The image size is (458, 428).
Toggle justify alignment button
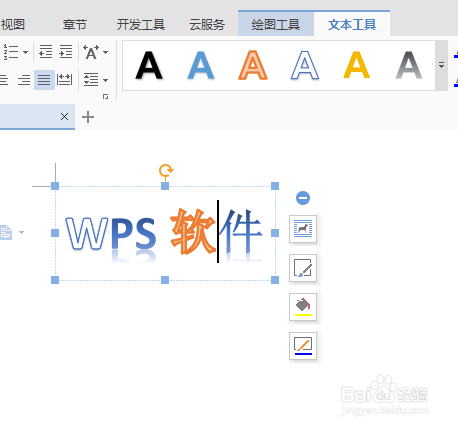click(x=44, y=80)
